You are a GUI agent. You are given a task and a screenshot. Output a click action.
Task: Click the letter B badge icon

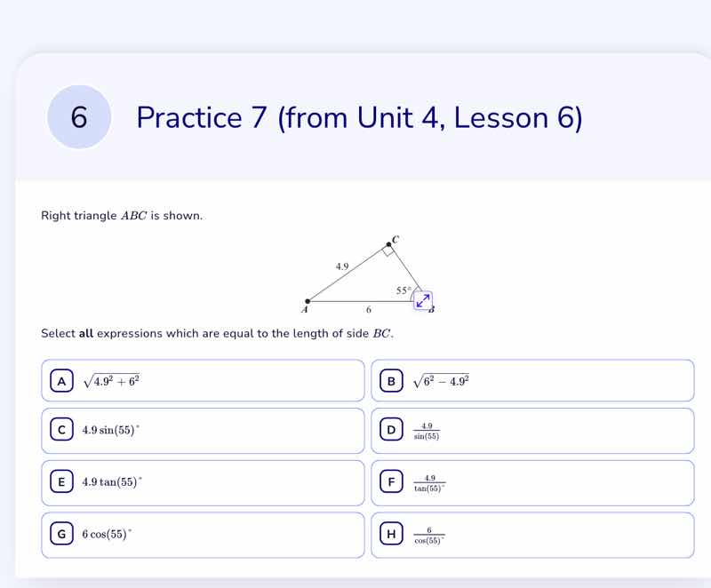(391, 380)
